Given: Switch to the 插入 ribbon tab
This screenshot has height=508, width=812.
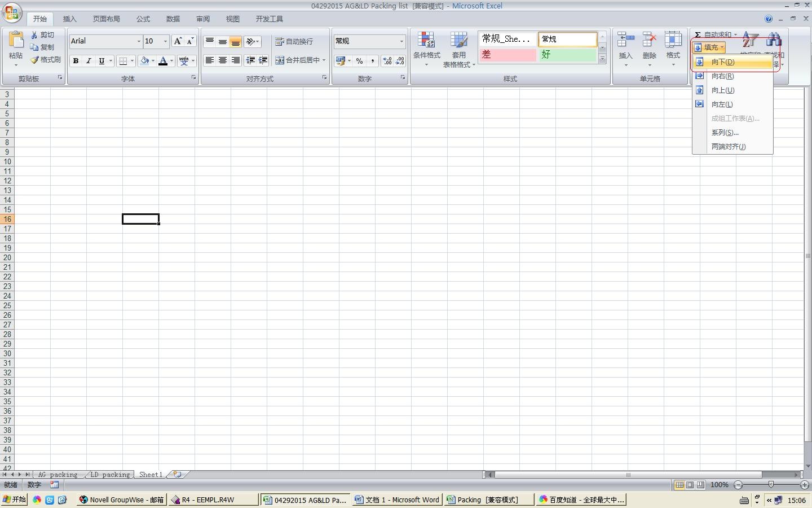Looking at the screenshot, I should coord(70,19).
